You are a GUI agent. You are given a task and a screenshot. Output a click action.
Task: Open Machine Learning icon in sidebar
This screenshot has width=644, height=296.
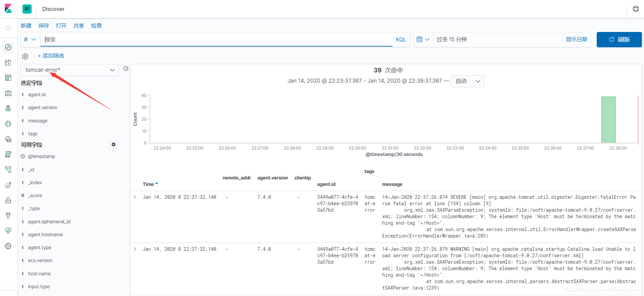tap(8, 124)
